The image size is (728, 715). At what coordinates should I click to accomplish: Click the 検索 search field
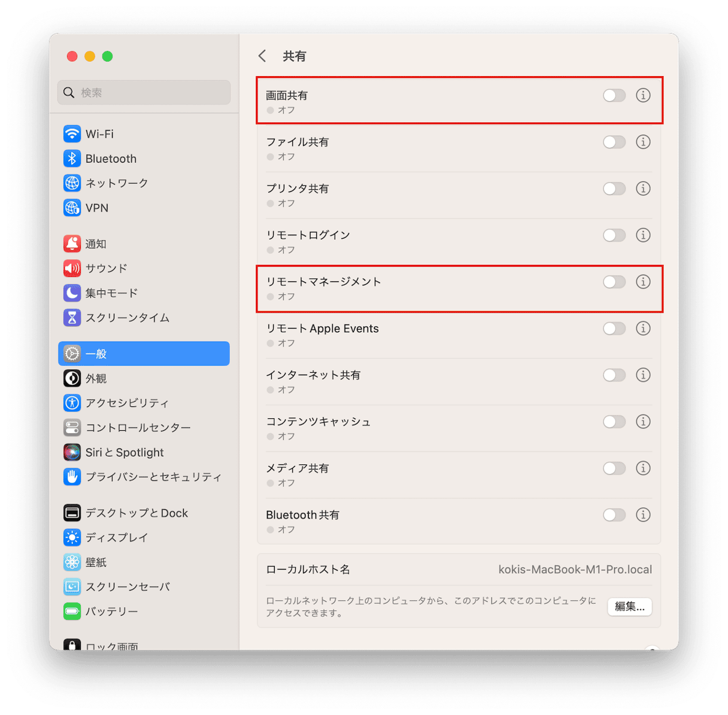(144, 93)
